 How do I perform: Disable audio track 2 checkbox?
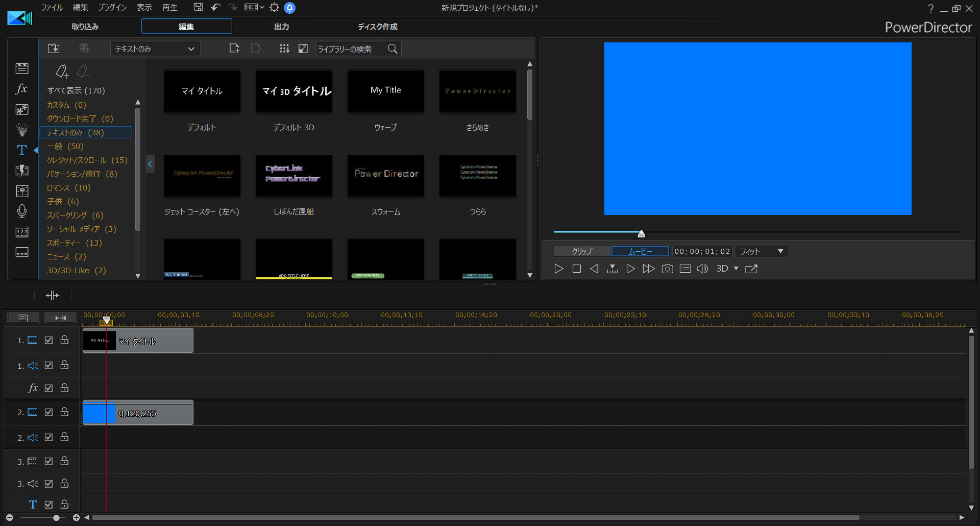[49, 437]
